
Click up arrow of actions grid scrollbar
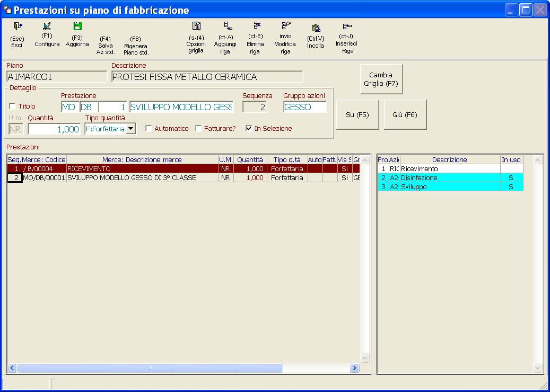538,161
